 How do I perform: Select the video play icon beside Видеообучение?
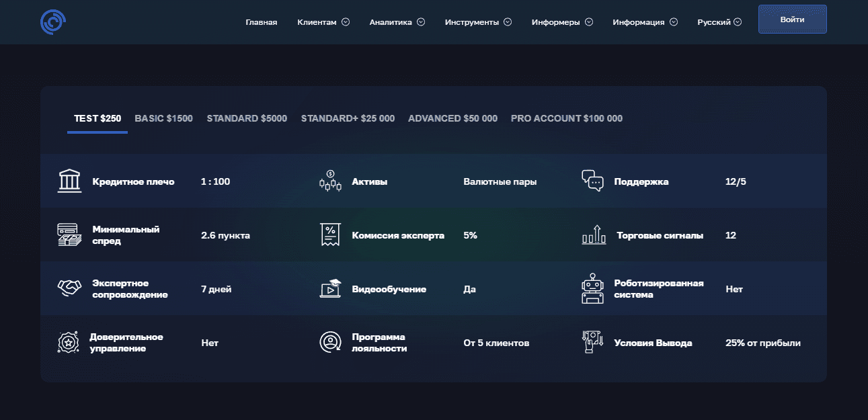329,288
